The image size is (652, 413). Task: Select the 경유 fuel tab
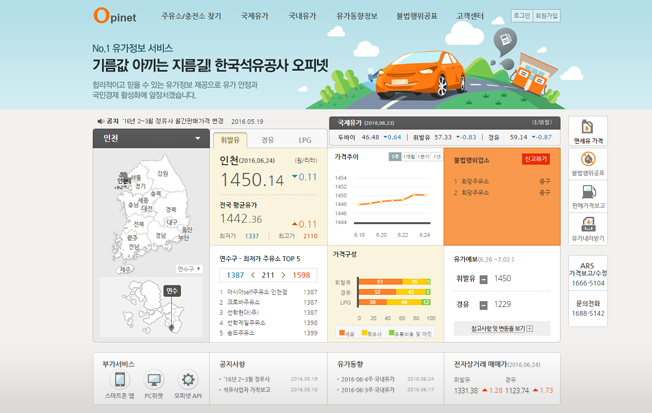click(x=268, y=140)
